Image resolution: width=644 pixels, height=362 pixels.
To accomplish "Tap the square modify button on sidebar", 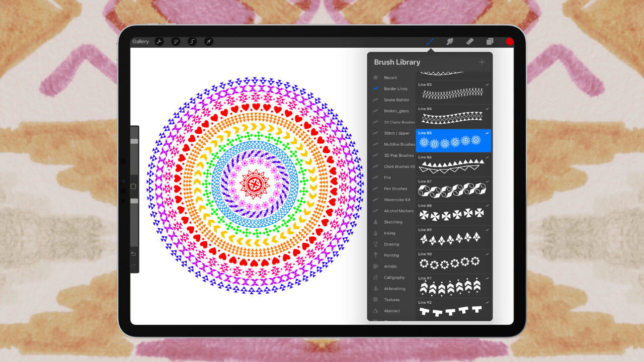I will [x=133, y=187].
